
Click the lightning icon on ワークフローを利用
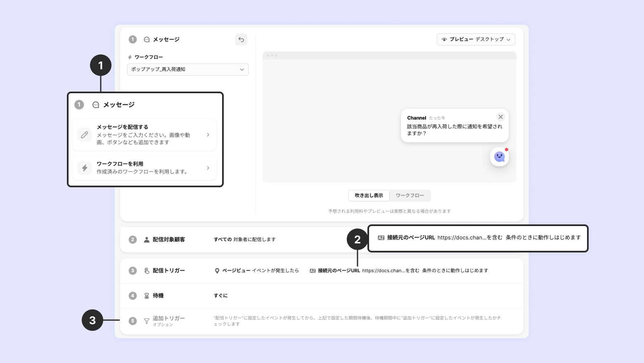85,168
